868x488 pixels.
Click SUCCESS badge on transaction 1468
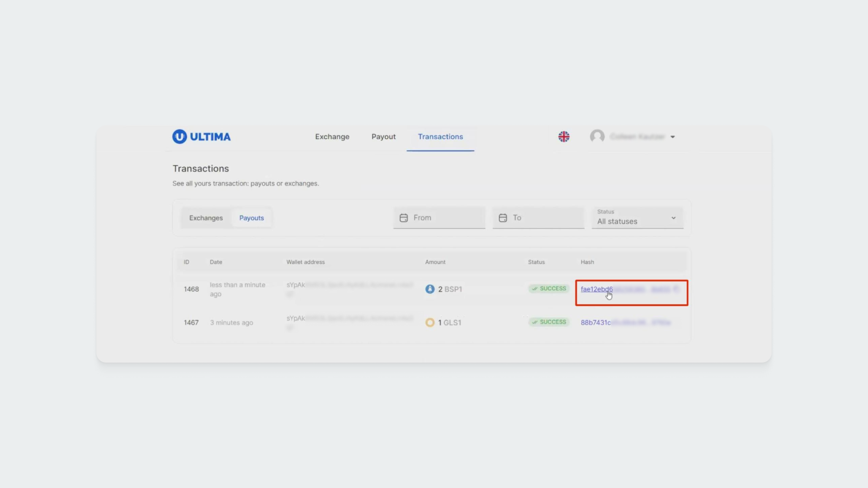549,289
